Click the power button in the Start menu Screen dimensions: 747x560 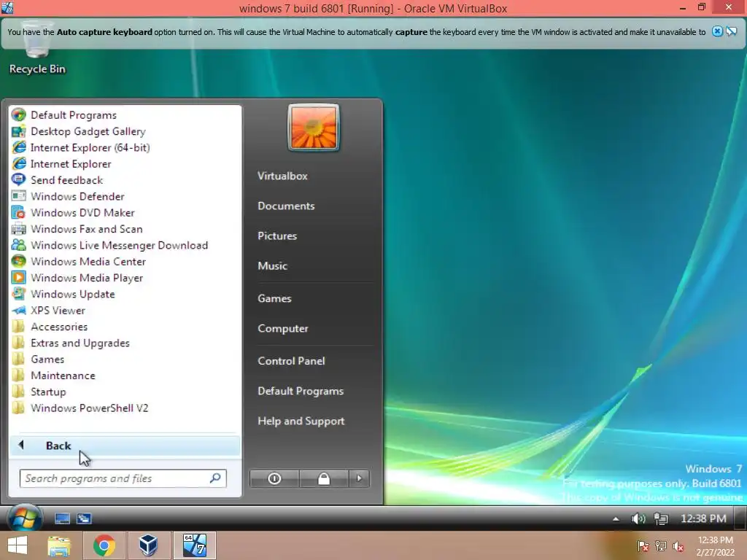[x=274, y=478]
